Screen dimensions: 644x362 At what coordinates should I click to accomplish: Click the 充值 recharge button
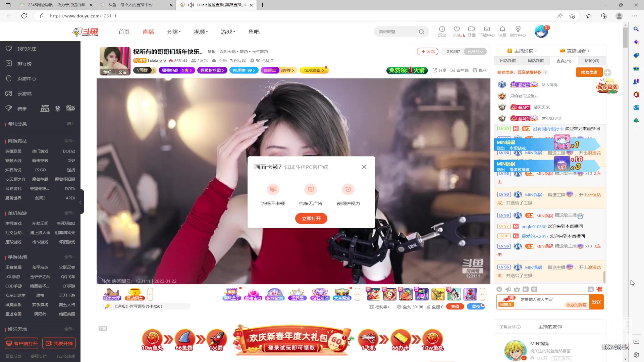455,306
